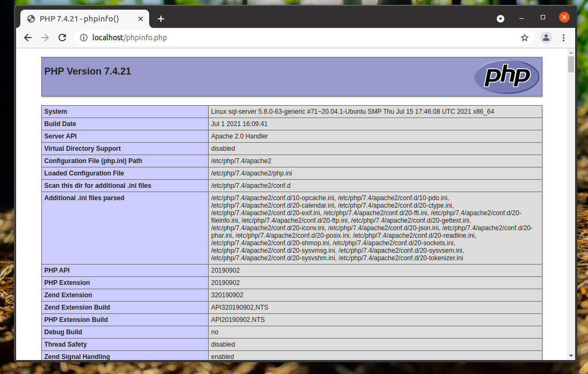Click the PHP Version 7.4.21 heading
Viewport: 588px width, 374px height.
pyautogui.click(x=87, y=71)
